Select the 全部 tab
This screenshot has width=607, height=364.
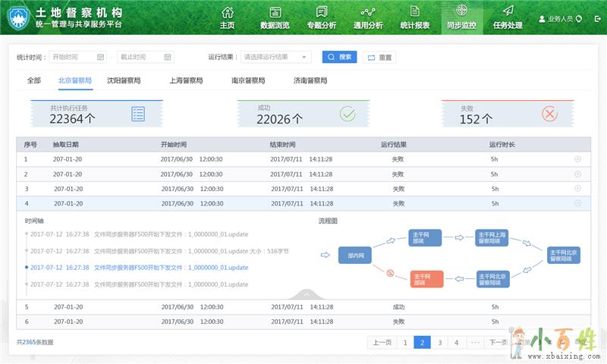(33, 80)
